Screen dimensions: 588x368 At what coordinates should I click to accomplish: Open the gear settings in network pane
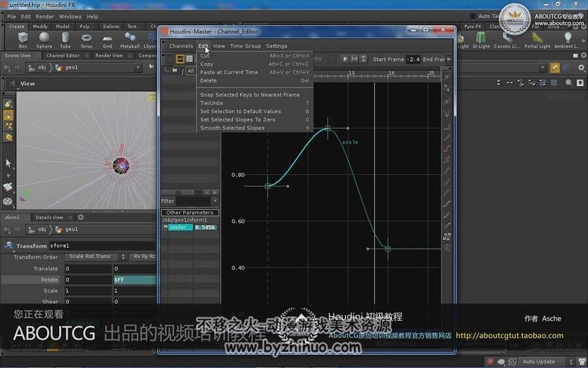pos(581,67)
